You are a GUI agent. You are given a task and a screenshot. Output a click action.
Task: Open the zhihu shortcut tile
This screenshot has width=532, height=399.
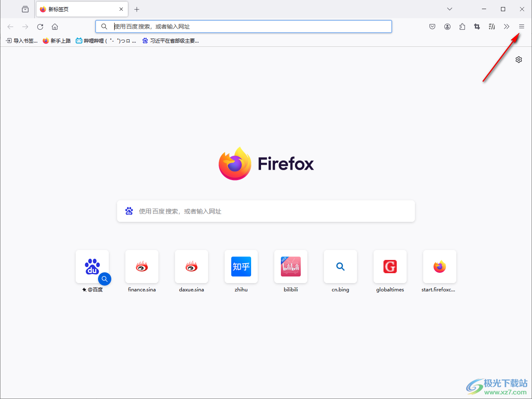(241, 267)
